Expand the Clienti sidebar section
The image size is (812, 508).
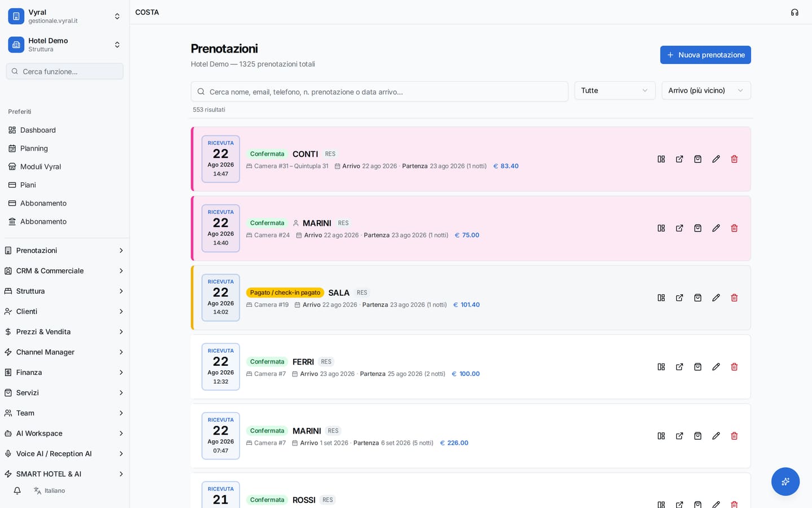(x=65, y=312)
